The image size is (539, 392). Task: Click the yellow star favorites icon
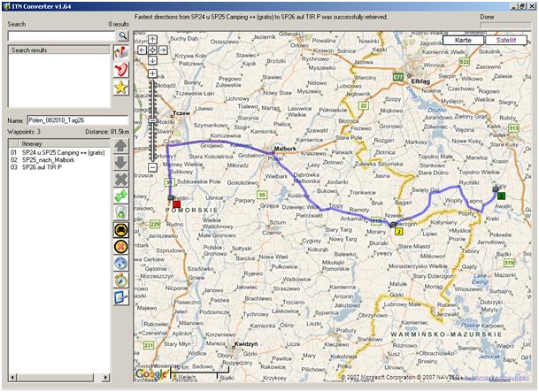click(121, 88)
